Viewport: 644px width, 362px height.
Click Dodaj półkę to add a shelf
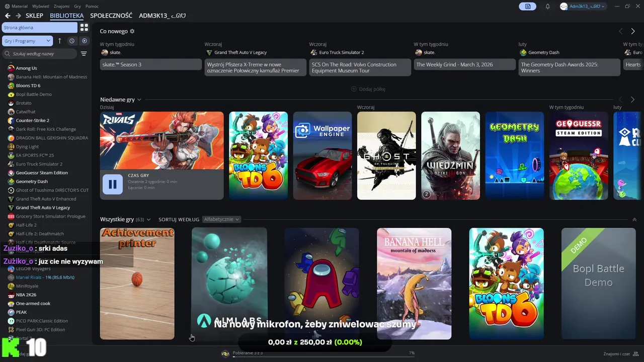[x=368, y=89]
